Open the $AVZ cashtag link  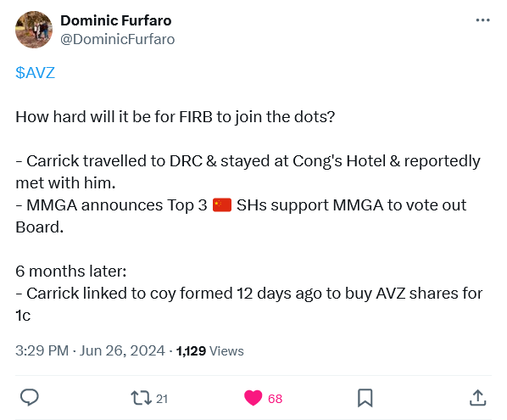(36, 72)
